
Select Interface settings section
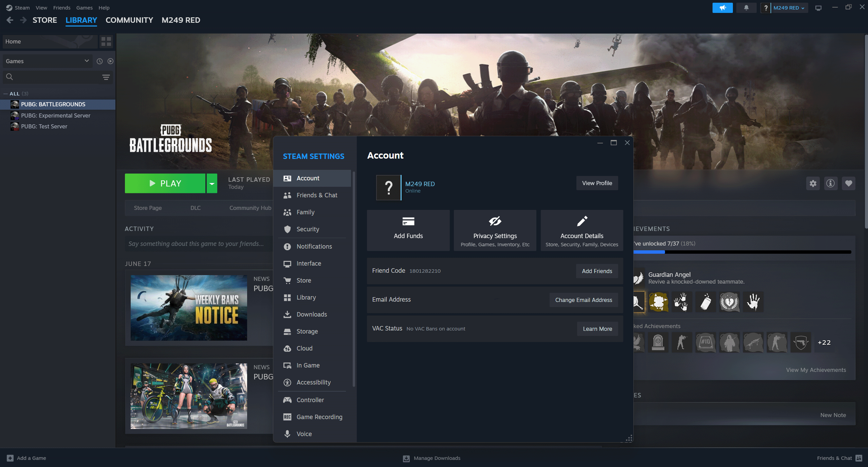(312, 264)
